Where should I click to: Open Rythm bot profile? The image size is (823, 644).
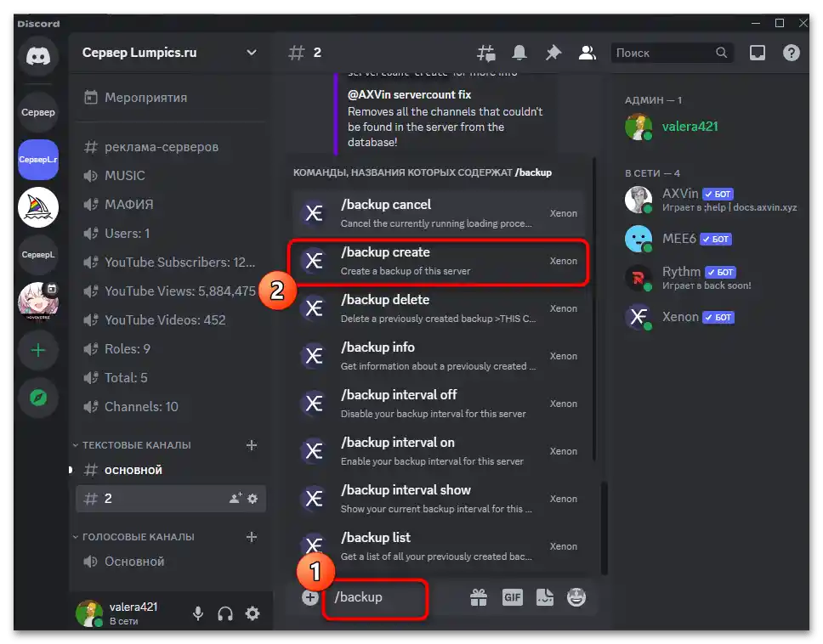712,278
